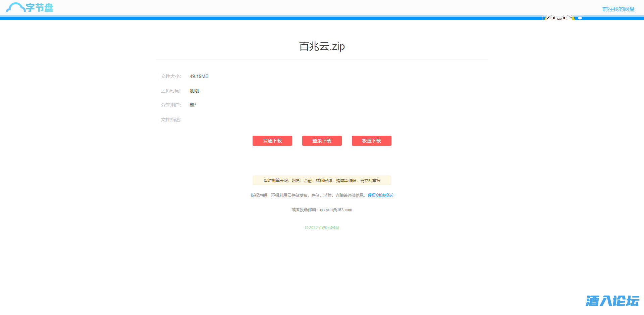Click the yellow fraud warning banner
Image resolution: width=644 pixels, height=315 pixels.
pos(322,180)
